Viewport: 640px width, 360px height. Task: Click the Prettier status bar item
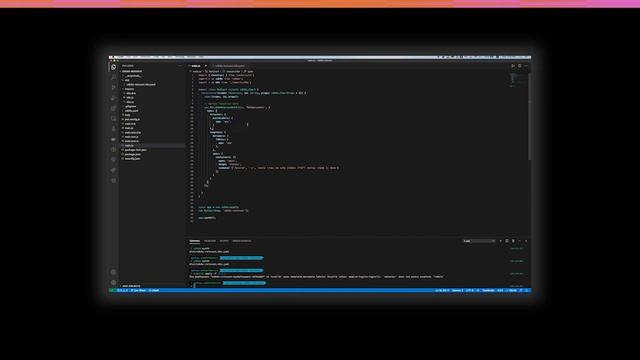tap(512, 290)
